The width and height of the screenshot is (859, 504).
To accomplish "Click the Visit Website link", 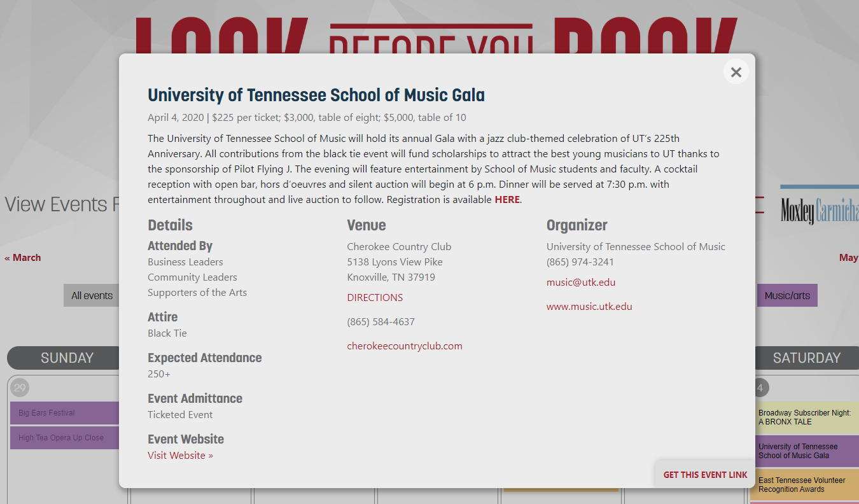I will pos(180,456).
